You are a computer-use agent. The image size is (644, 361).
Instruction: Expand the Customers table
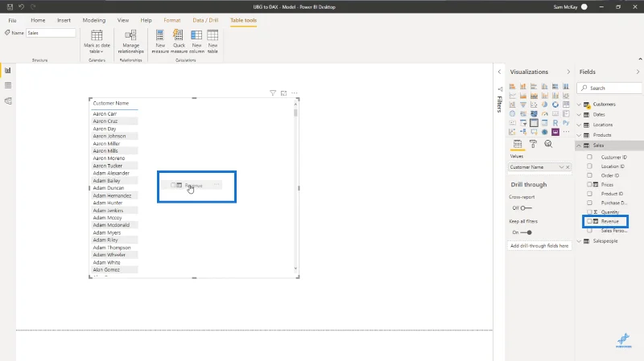tap(579, 105)
